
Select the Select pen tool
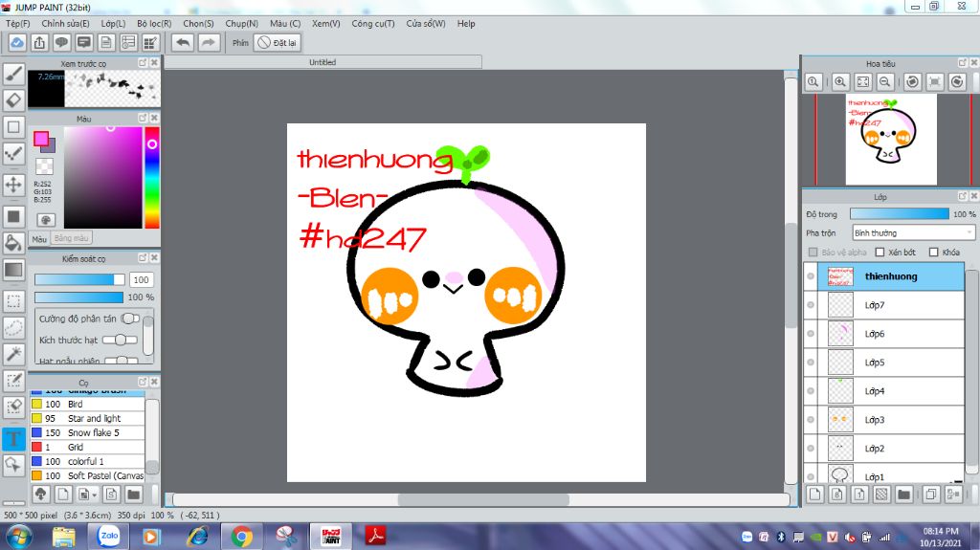click(13, 381)
